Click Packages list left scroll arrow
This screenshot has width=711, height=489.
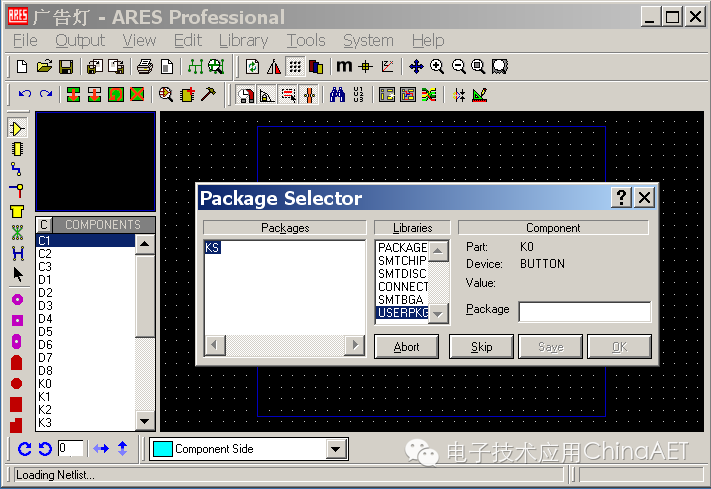(214, 345)
